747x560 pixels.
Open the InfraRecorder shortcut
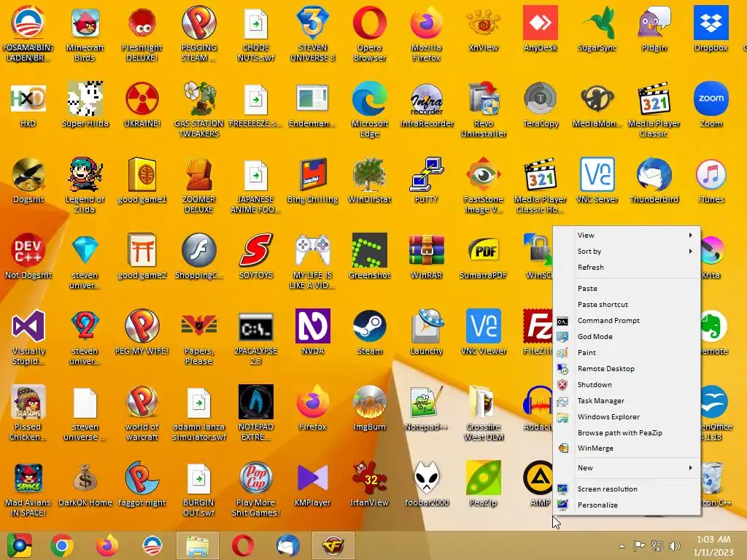426,105
